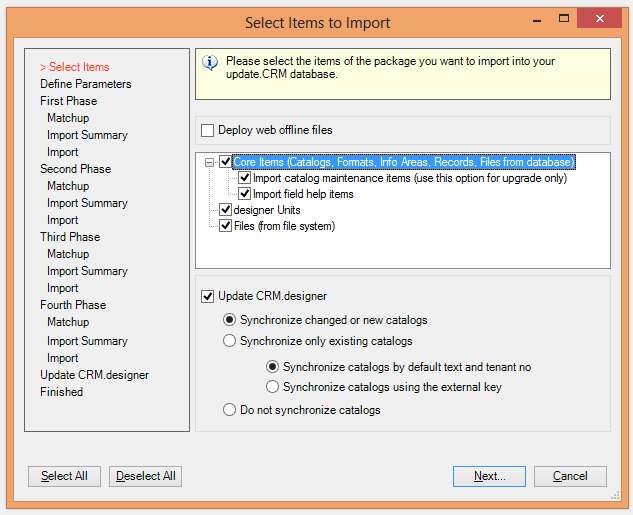Image resolution: width=633 pixels, height=515 pixels.
Task: Click the info icon in the yellow banner
Action: (x=210, y=63)
